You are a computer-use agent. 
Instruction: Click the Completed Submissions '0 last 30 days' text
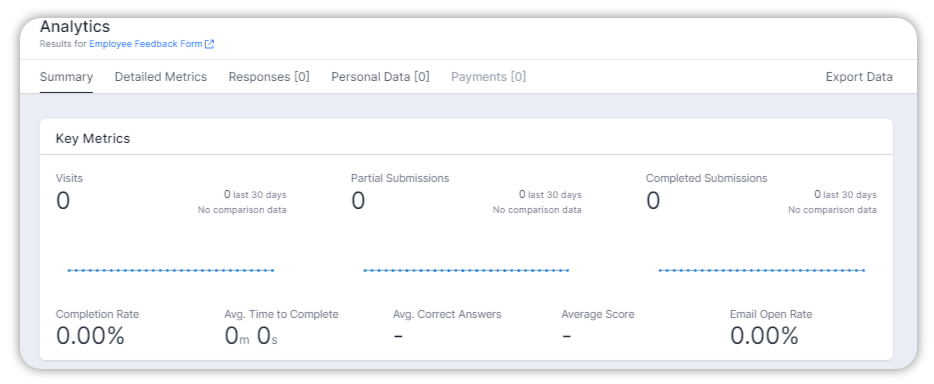click(845, 195)
